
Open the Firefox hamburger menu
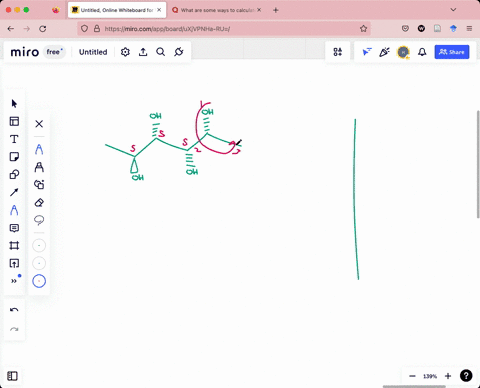coord(469,29)
